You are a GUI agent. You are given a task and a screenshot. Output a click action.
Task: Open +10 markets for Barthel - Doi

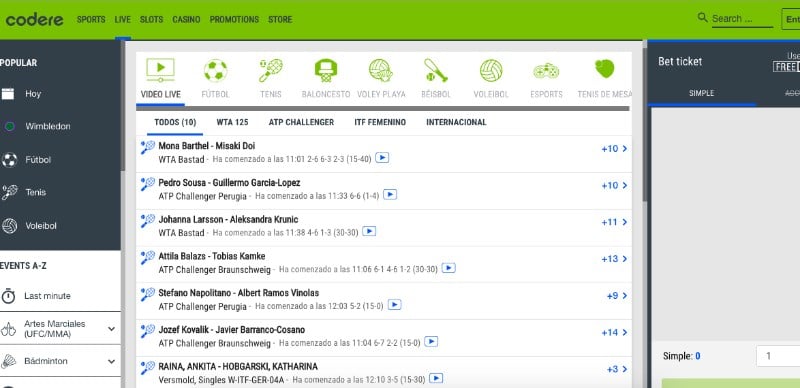click(x=614, y=149)
